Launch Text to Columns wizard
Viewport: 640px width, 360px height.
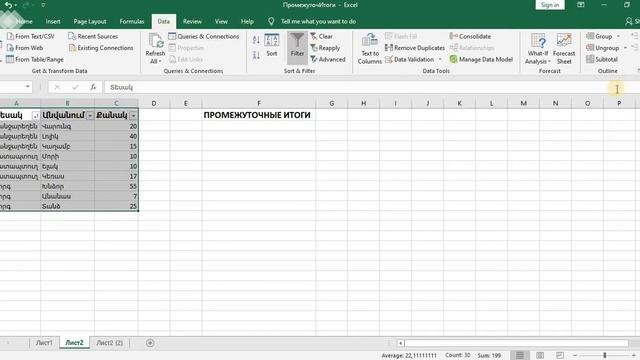[370, 49]
